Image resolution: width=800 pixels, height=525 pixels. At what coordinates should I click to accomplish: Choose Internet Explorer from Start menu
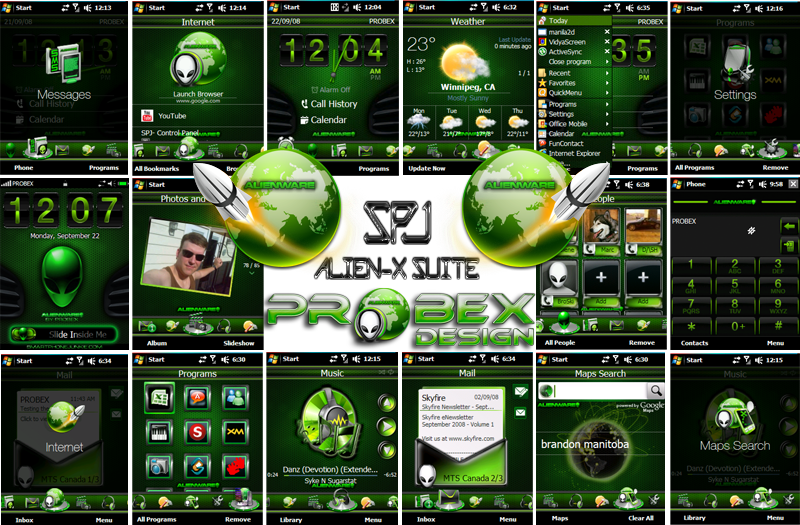point(574,153)
